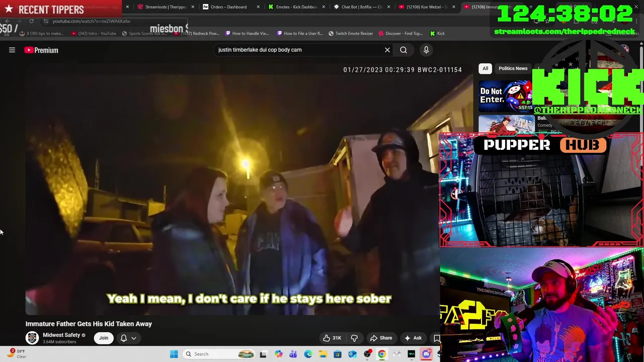
Task: Run search with the magnifier button
Action: point(404,50)
